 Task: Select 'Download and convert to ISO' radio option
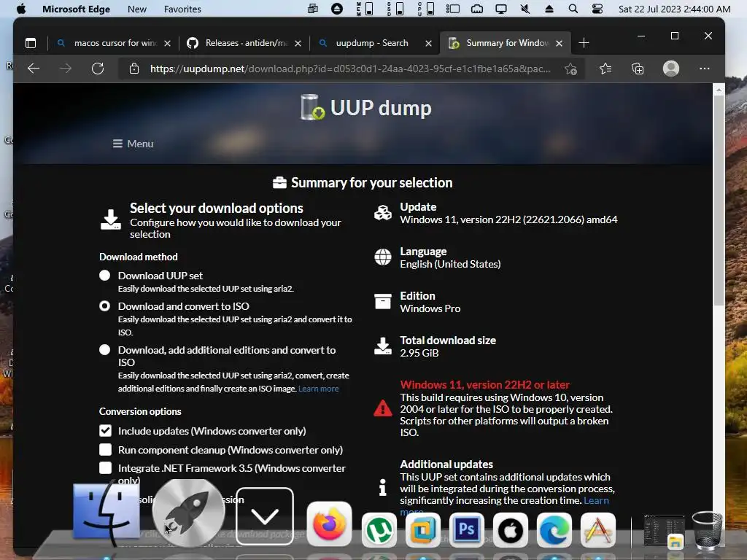pyautogui.click(x=105, y=306)
